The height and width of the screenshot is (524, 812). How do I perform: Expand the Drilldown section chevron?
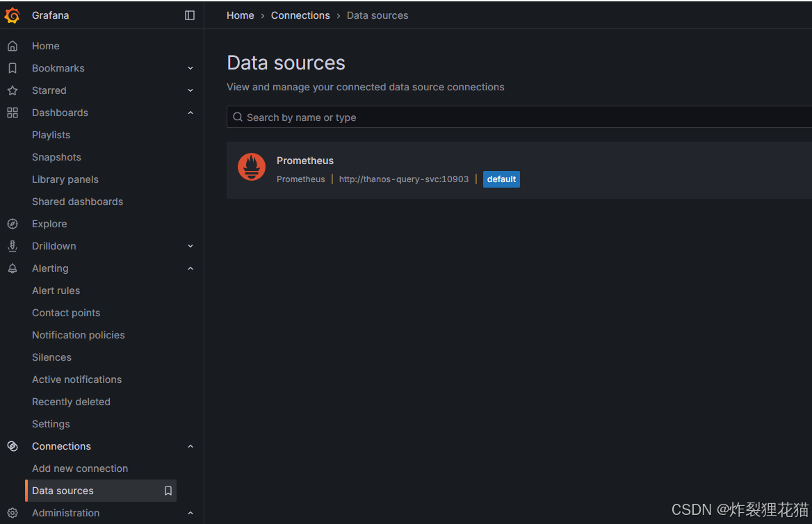pyautogui.click(x=190, y=247)
